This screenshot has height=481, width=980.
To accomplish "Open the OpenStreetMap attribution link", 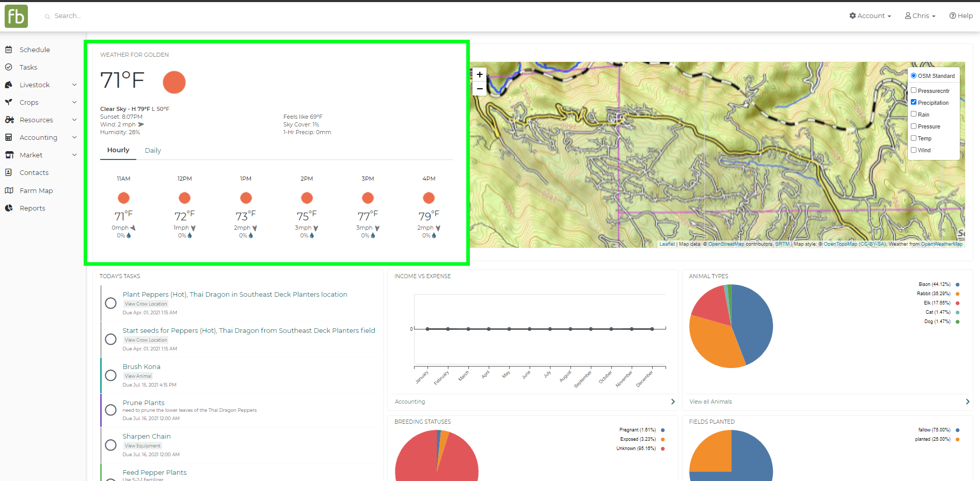I will pos(726,244).
